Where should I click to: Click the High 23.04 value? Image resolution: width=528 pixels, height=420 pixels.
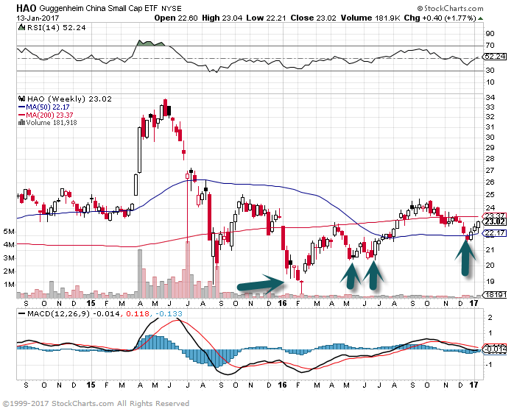point(222,18)
